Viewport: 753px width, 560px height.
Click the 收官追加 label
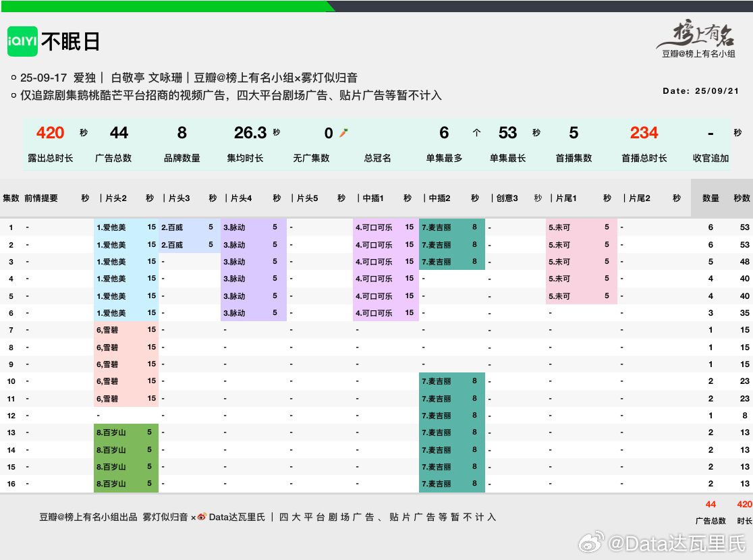pos(710,158)
